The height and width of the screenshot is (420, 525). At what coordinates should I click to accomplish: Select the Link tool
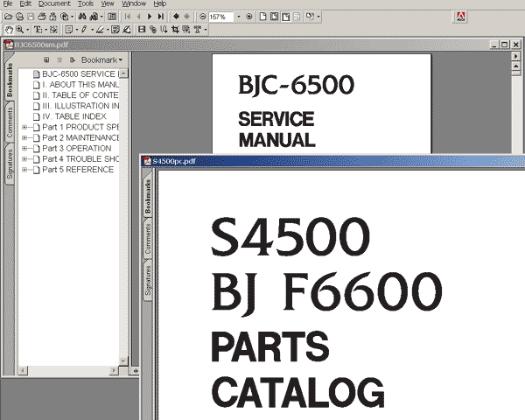tap(153, 30)
